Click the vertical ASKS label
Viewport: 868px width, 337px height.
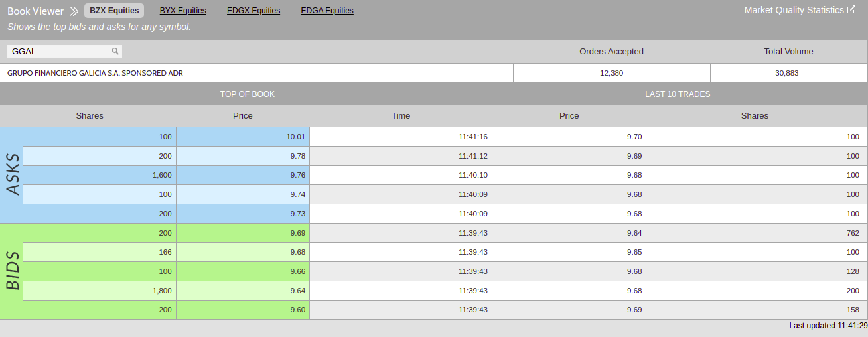point(12,175)
